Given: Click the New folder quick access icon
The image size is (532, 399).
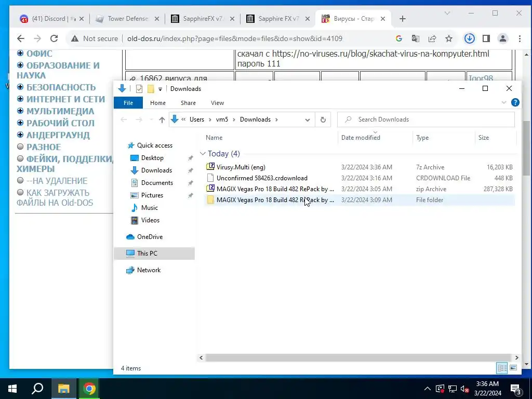Looking at the screenshot, I should click(x=151, y=89).
